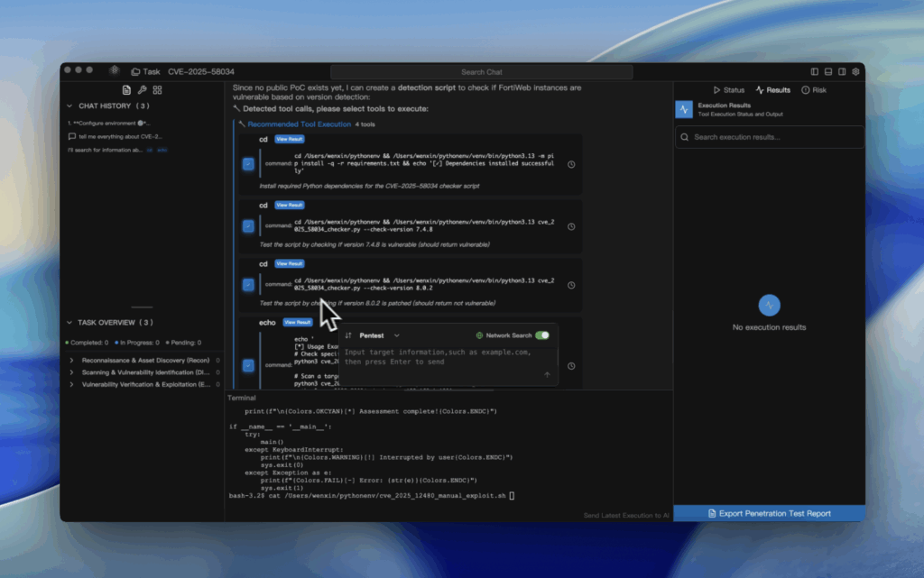Screen dimensions: 924x578
Task: Open the wrench tools icon in sidebar
Action: pos(142,90)
